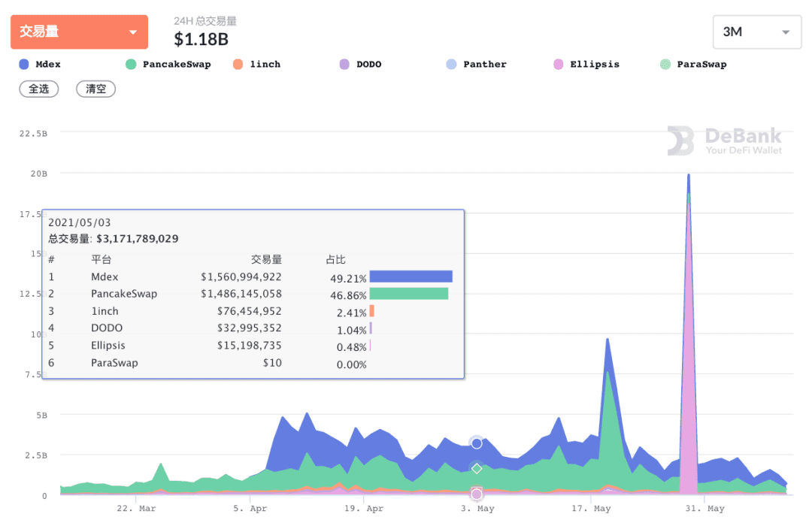Click the 平台 column header
The height and width of the screenshot is (526, 812).
101,259
